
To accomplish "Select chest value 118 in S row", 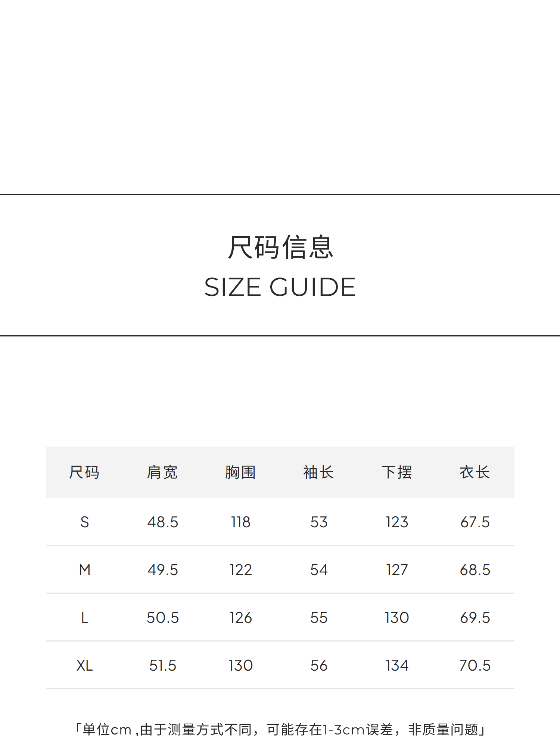I will click(241, 522).
